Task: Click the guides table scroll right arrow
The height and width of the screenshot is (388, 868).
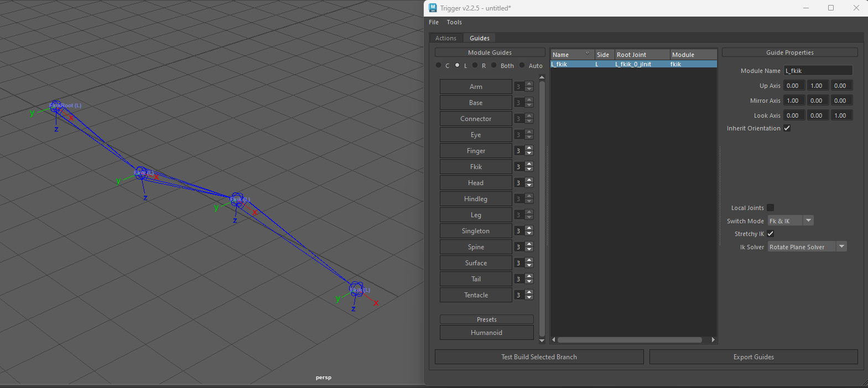Action: pos(713,340)
